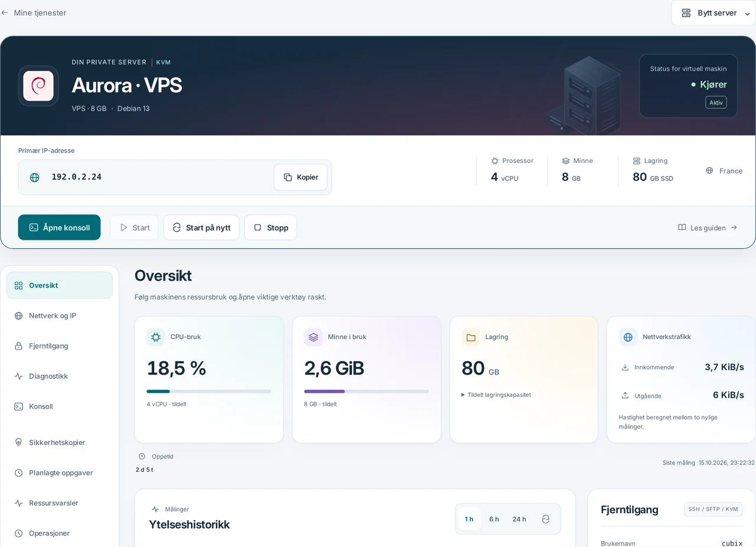This screenshot has width=756, height=547.
Task: Select the 6 h time range
Action: click(494, 519)
